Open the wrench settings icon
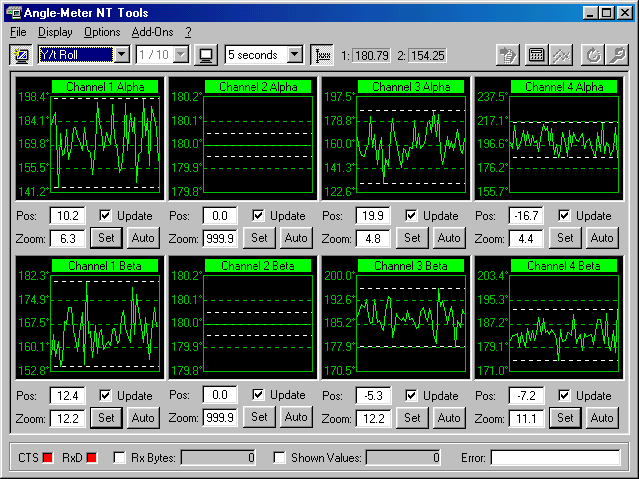 click(x=618, y=55)
